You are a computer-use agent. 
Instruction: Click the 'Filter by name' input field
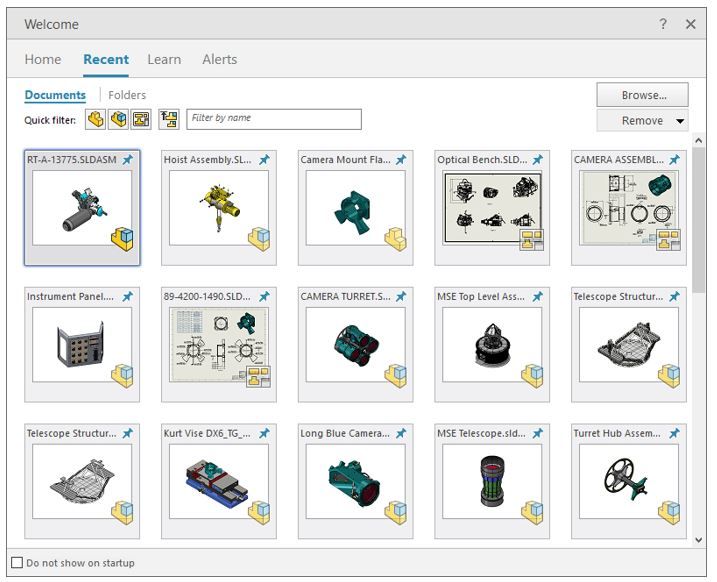point(274,119)
